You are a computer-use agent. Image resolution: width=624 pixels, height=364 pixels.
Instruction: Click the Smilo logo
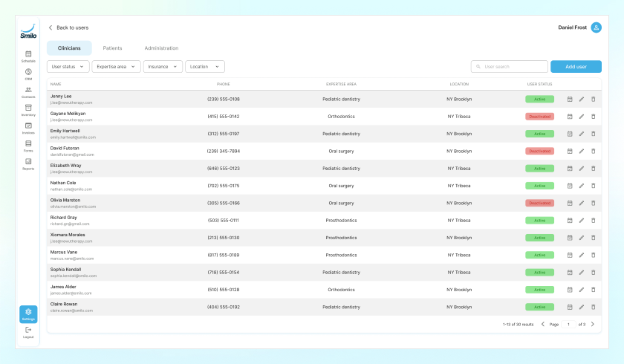28,31
